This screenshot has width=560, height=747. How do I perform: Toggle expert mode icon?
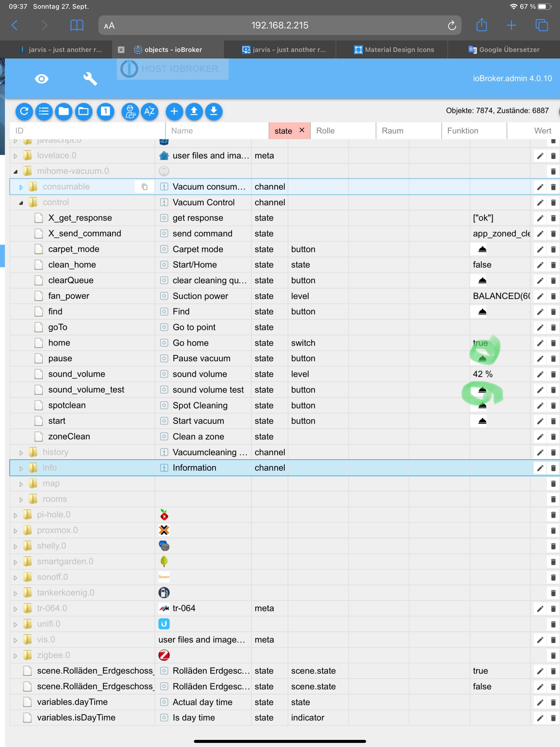[x=130, y=111]
